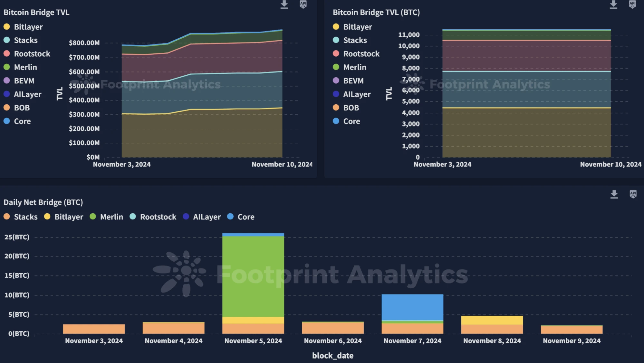Click the block_date axis label

pyautogui.click(x=333, y=356)
